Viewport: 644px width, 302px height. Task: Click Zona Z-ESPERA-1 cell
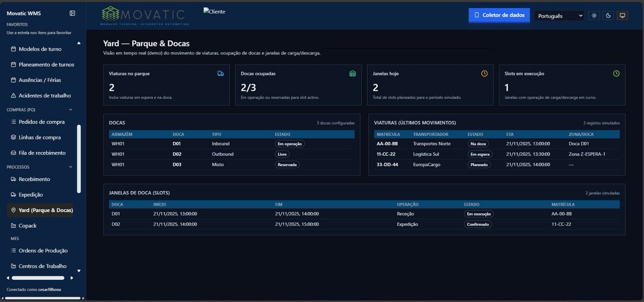(587, 154)
